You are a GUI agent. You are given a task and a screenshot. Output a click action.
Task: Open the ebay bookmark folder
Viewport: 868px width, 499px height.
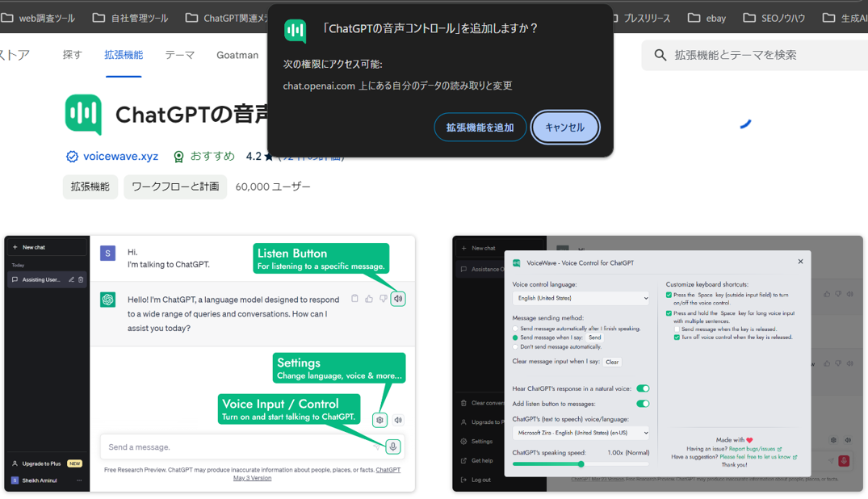tap(707, 19)
